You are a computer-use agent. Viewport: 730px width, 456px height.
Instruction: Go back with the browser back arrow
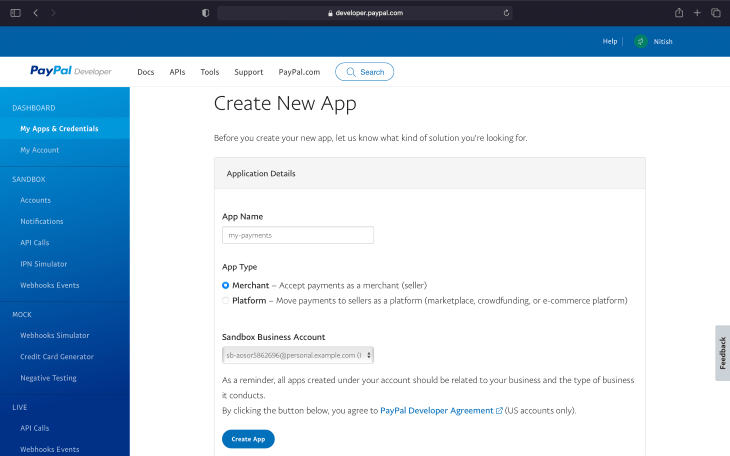(x=35, y=13)
